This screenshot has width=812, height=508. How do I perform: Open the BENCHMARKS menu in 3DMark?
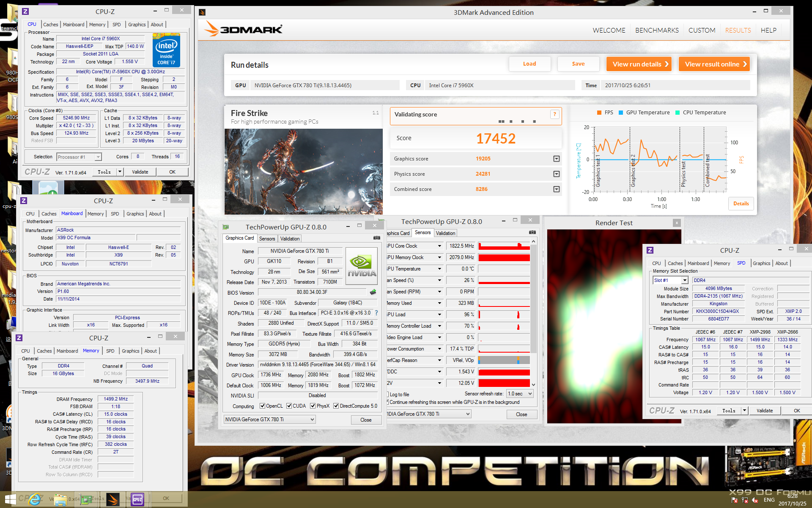tap(657, 30)
